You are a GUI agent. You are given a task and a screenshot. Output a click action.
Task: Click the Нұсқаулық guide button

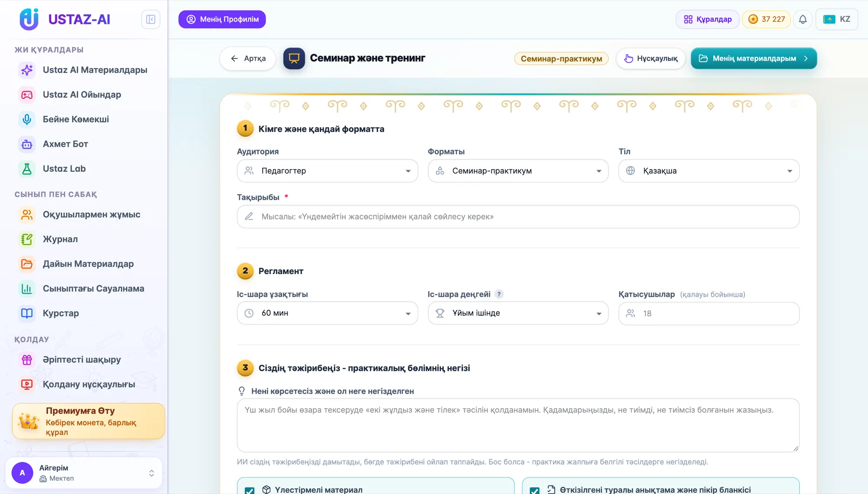651,59
